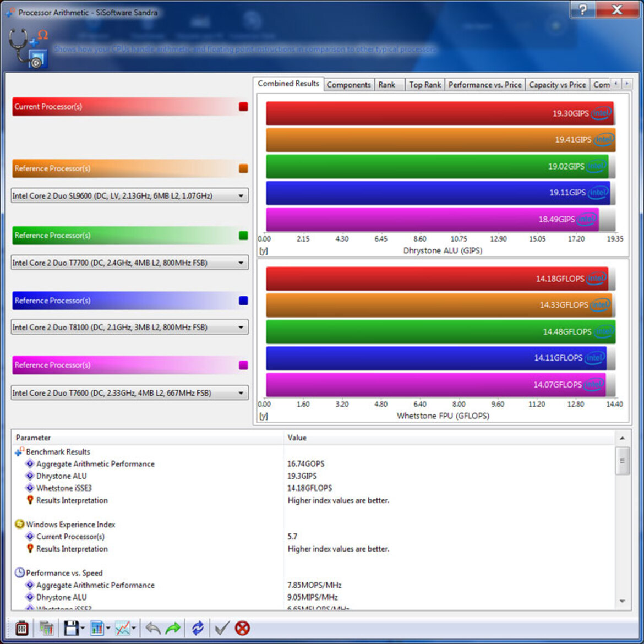Viewport: 644px width, 644px height.
Task: Toggle the blue Reference Processor color box
Action: click(243, 301)
